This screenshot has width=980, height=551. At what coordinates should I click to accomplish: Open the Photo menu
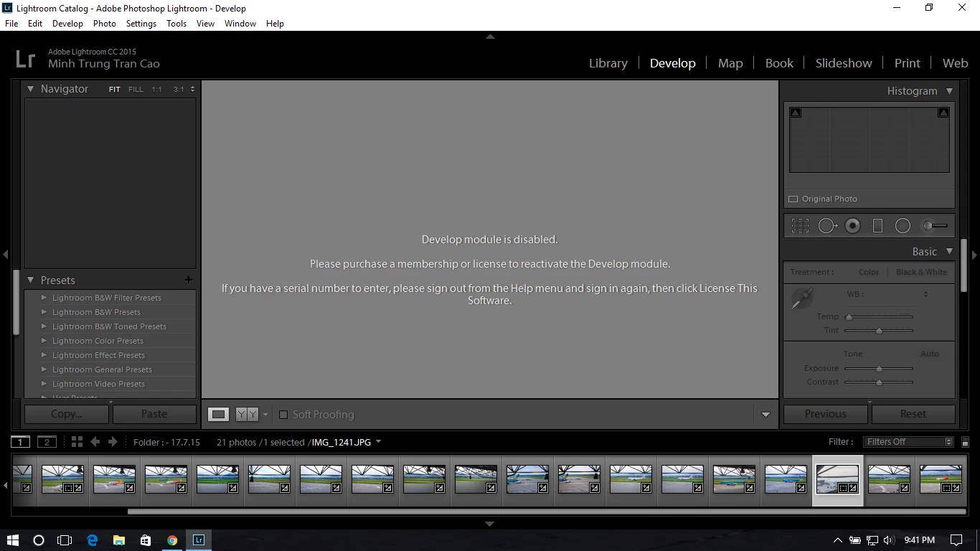(x=105, y=24)
